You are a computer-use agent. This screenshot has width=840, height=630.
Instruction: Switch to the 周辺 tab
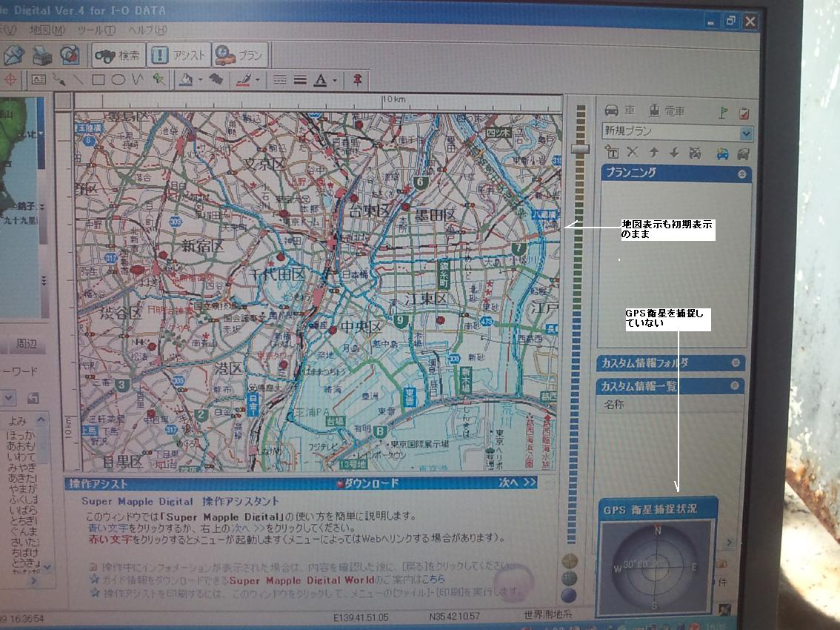(26, 344)
